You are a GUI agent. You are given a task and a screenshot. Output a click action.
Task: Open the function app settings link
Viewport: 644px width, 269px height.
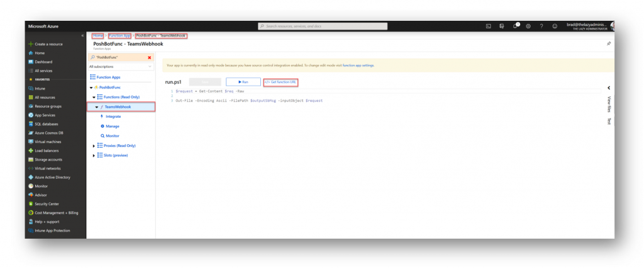click(358, 66)
